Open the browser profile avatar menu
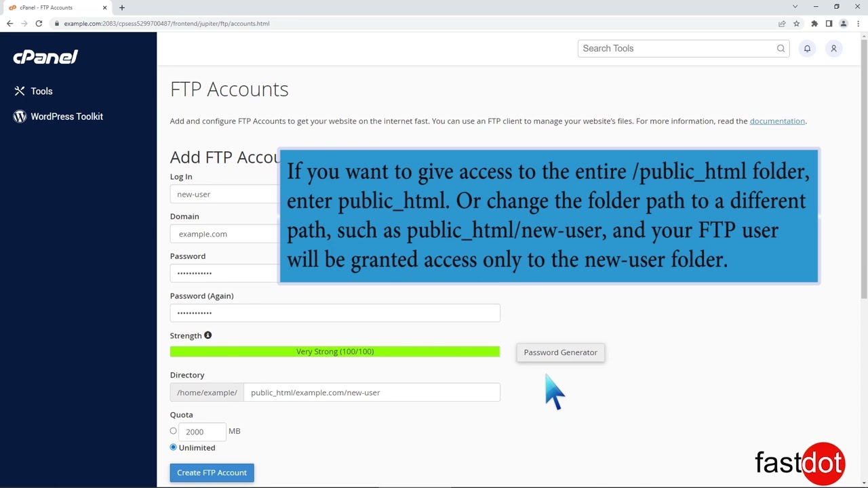 coord(844,23)
